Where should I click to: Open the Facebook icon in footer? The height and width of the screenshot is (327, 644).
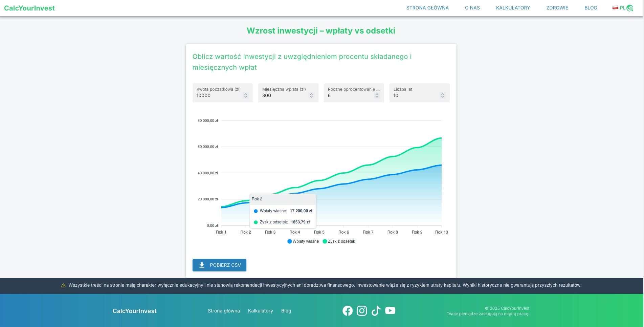tap(348, 311)
